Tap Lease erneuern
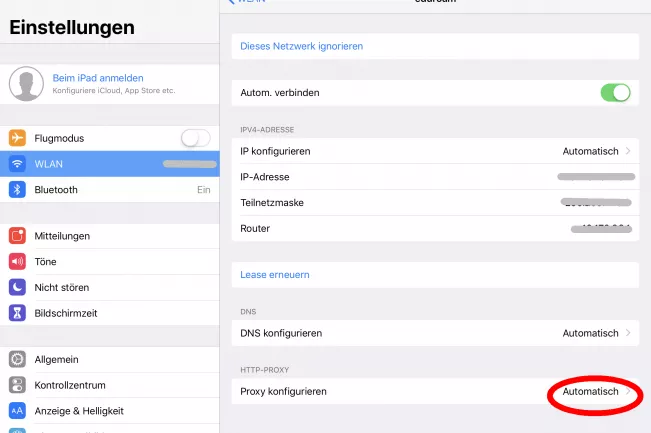This screenshot has width=651, height=433. [x=435, y=275]
